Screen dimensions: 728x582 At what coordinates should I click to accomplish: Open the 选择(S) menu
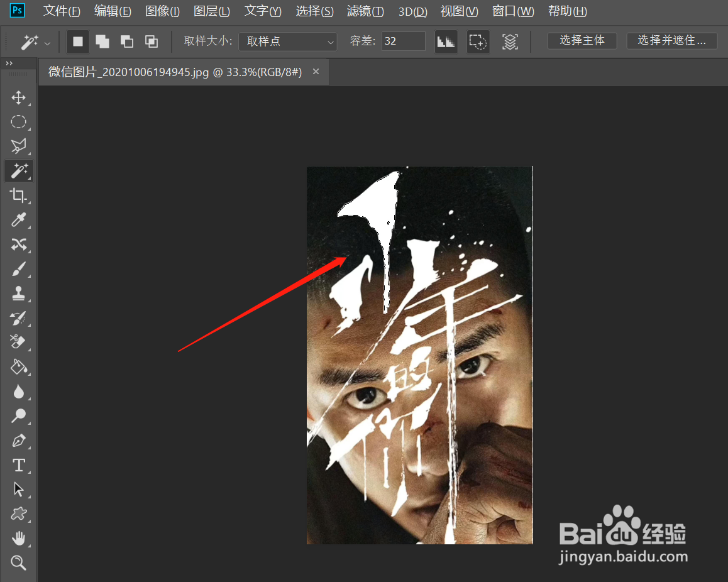pyautogui.click(x=315, y=11)
